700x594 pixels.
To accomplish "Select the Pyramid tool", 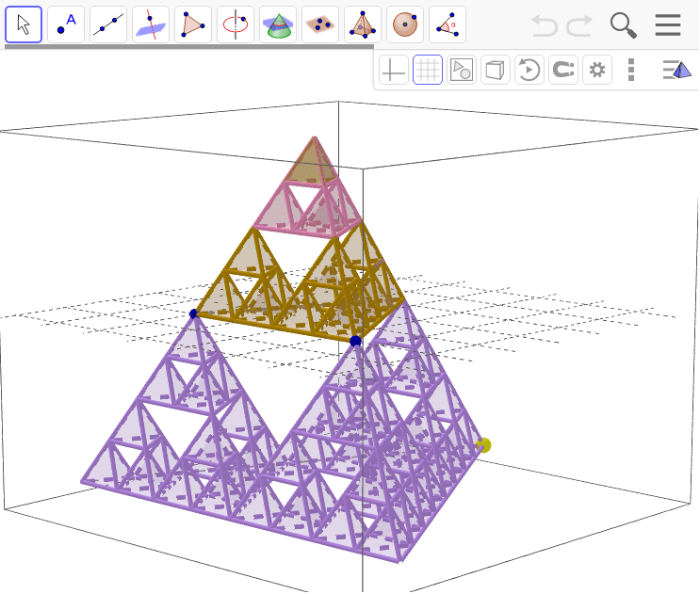I will point(363,24).
